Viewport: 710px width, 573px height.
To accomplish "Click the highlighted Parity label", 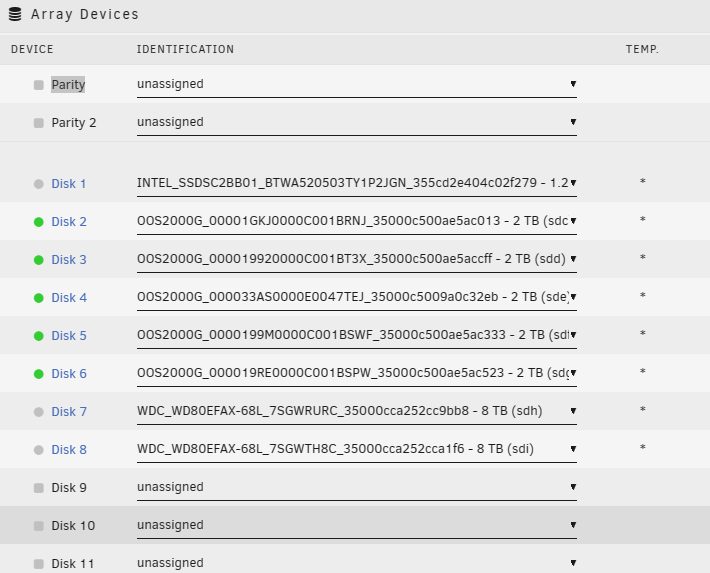I will [x=68, y=85].
